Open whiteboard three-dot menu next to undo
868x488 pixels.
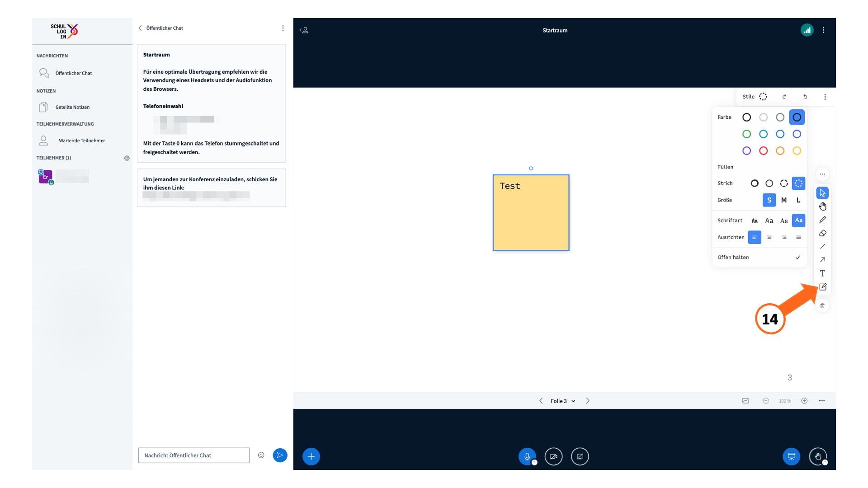(x=825, y=97)
